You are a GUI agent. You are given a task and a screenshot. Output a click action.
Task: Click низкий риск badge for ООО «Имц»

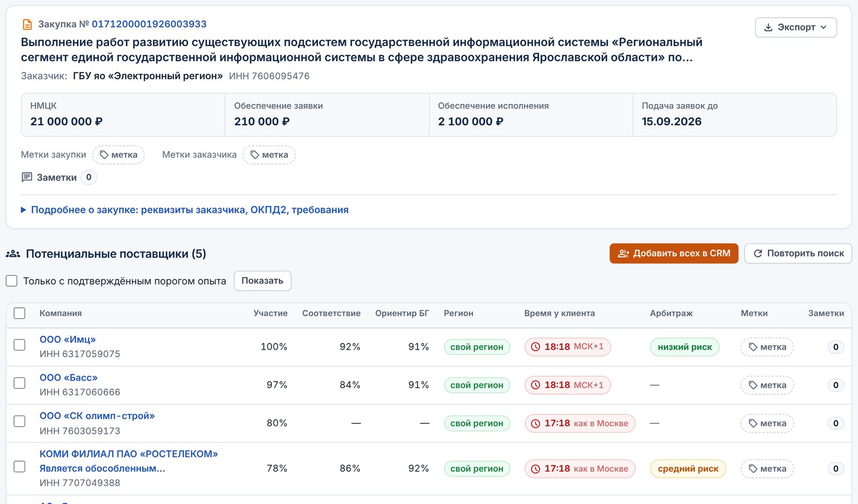(685, 347)
